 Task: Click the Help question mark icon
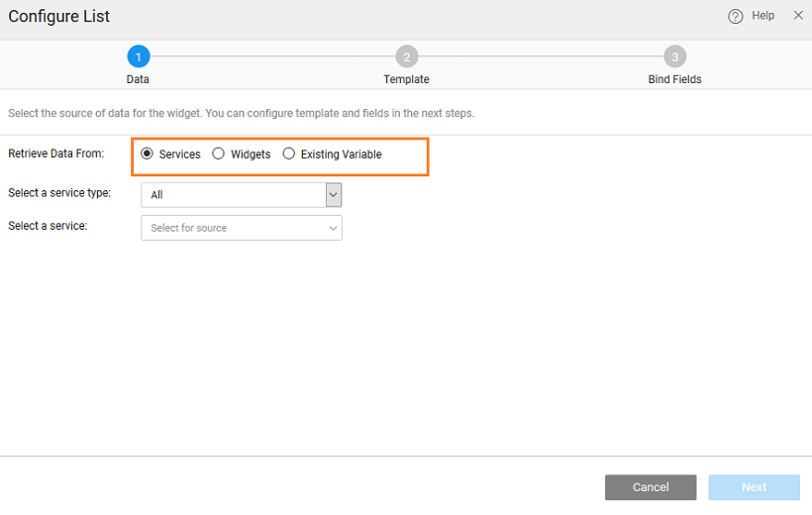pyautogui.click(x=735, y=17)
